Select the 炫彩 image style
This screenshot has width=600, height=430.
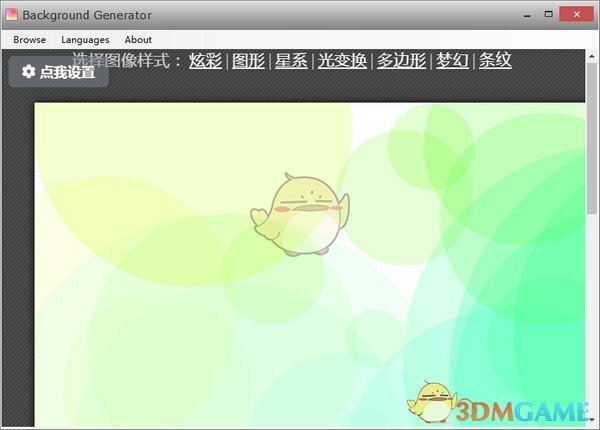(x=205, y=61)
